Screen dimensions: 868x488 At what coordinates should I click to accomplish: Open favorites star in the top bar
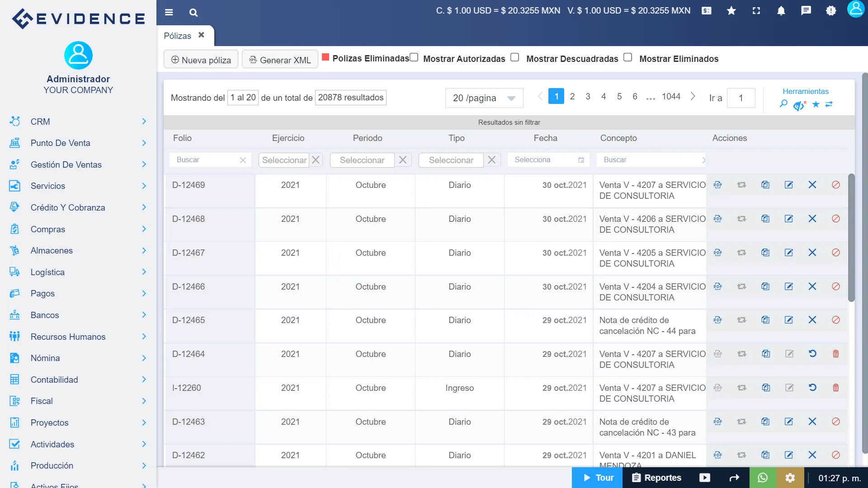click(x=731, y=10)
